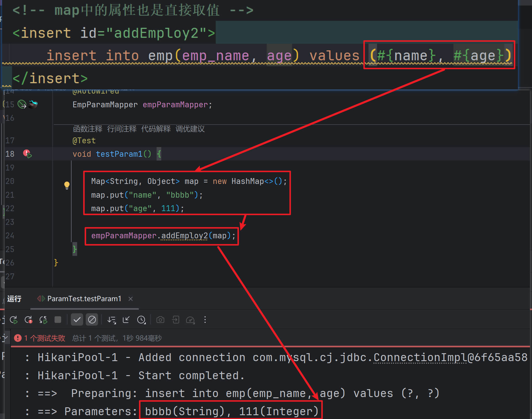Toggle Show Ignored tests filter
This screenshot has width=532, height=419.
(x=92, y=320)
